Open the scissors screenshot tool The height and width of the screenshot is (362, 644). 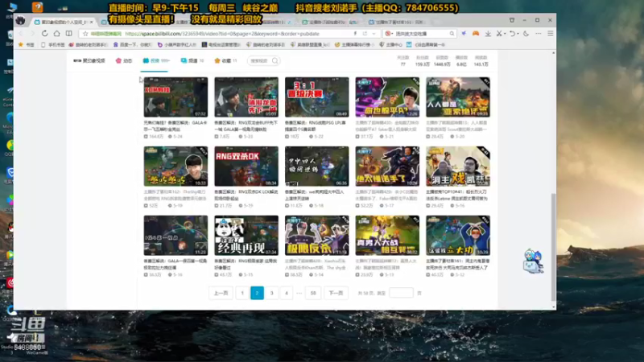[x=498, y=34]
